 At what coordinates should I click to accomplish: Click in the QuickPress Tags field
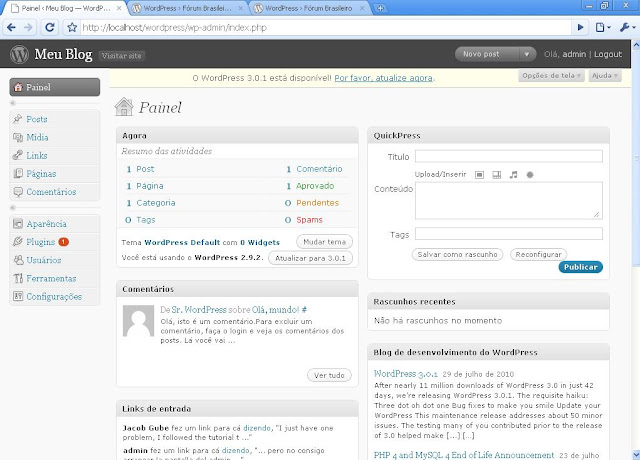coord(509,233)
